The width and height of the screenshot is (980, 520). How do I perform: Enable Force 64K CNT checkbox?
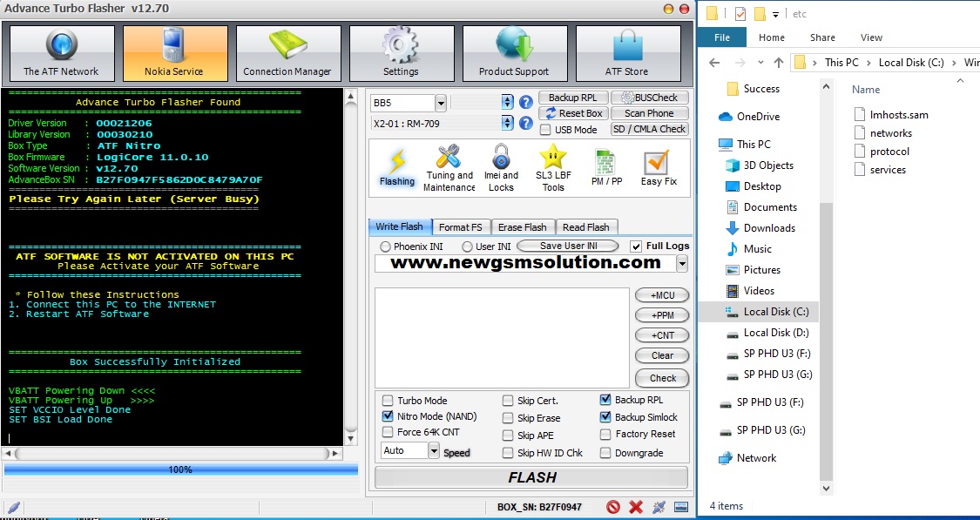pos(388,432)
